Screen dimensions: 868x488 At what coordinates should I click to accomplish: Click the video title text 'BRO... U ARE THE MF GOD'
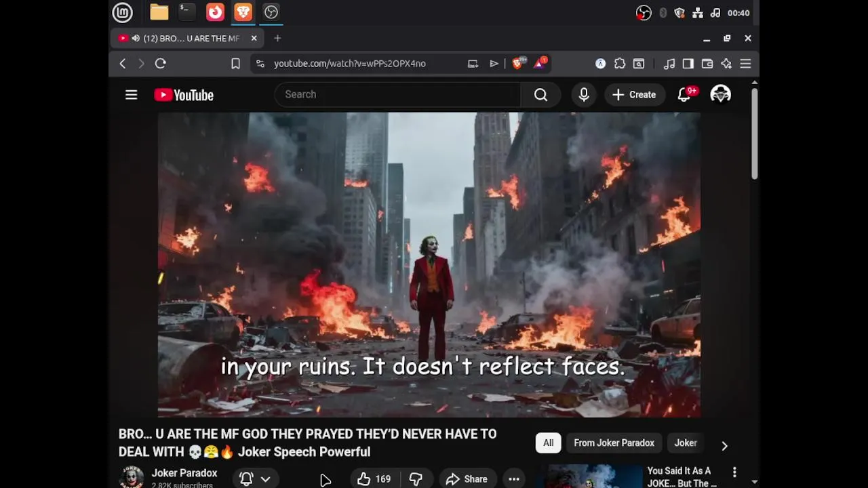(x=307, y=443)
